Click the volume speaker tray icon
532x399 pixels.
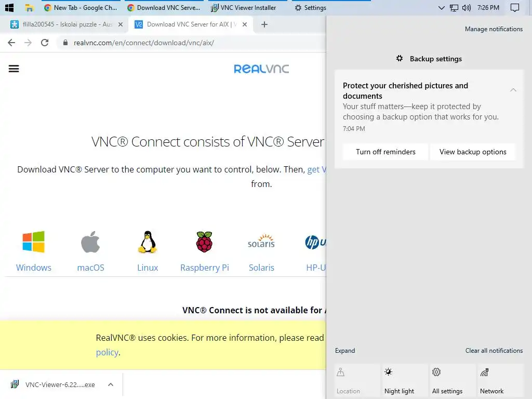467,8
